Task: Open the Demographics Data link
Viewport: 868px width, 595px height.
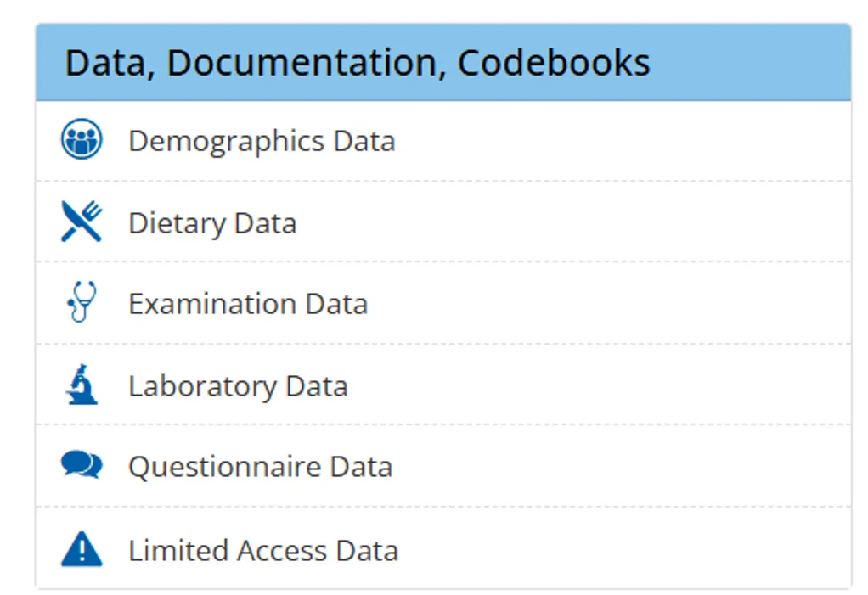Action: [x=262, y=141]
